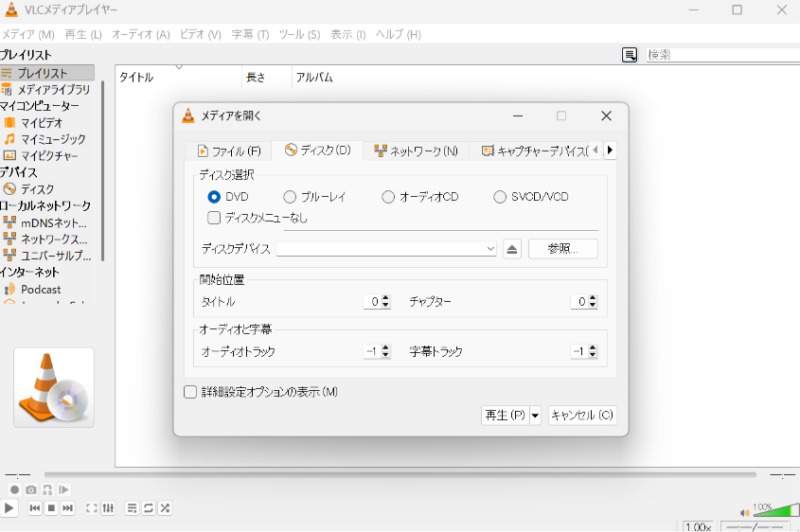Eject disc with the eject icon

pyautogui.click(x=512, y=249)
